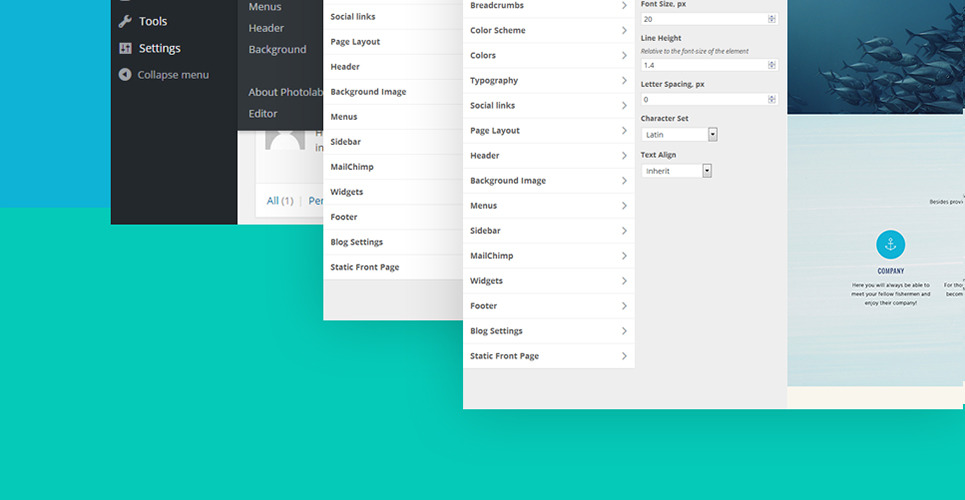Select Editor in the dark flyout submenu
This screenshot has height=500, width=965.
click(263, 114)
